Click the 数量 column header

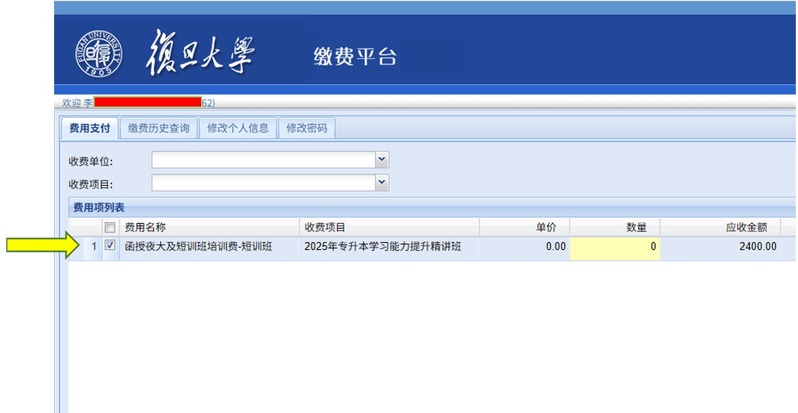[x=614, y=228]
